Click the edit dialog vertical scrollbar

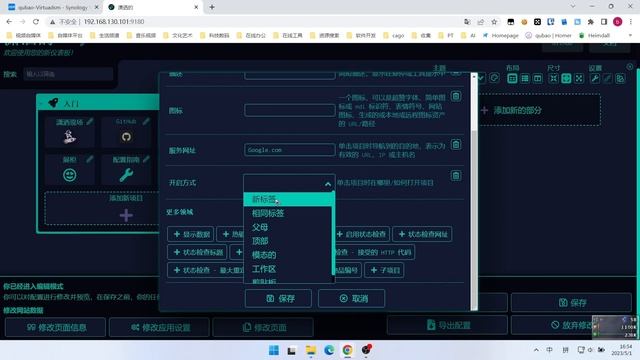pos(474,192)
